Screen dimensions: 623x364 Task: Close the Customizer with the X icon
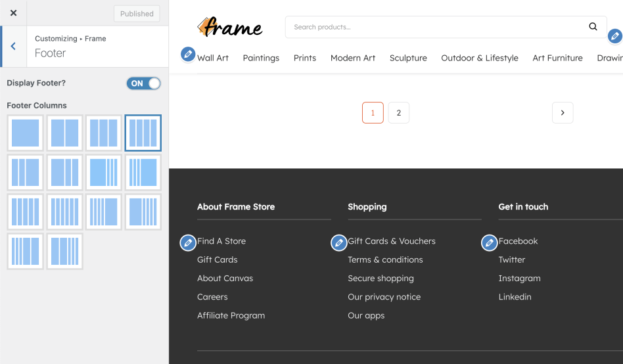tap(14, 13)
